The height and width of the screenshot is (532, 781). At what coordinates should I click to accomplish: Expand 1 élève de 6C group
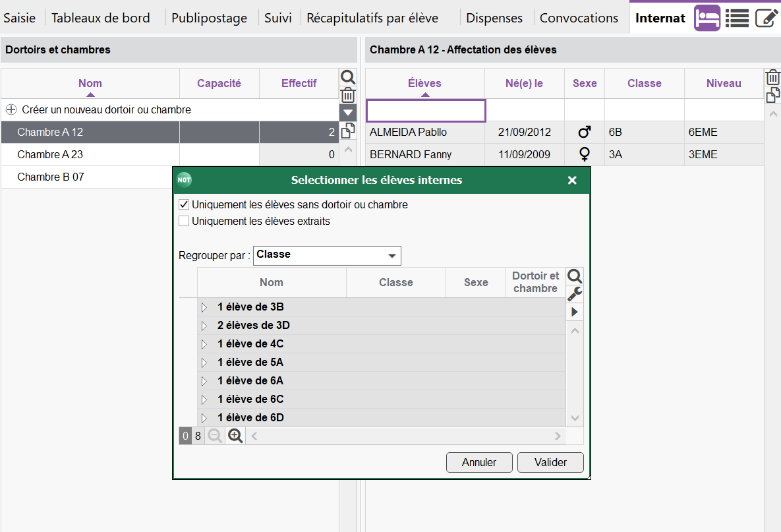tap(204, 399)
